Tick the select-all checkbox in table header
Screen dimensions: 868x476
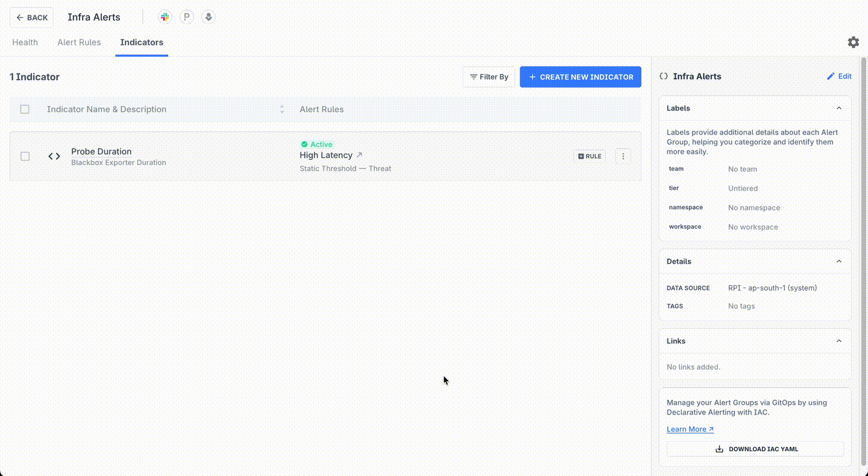[x=25, y=109]
